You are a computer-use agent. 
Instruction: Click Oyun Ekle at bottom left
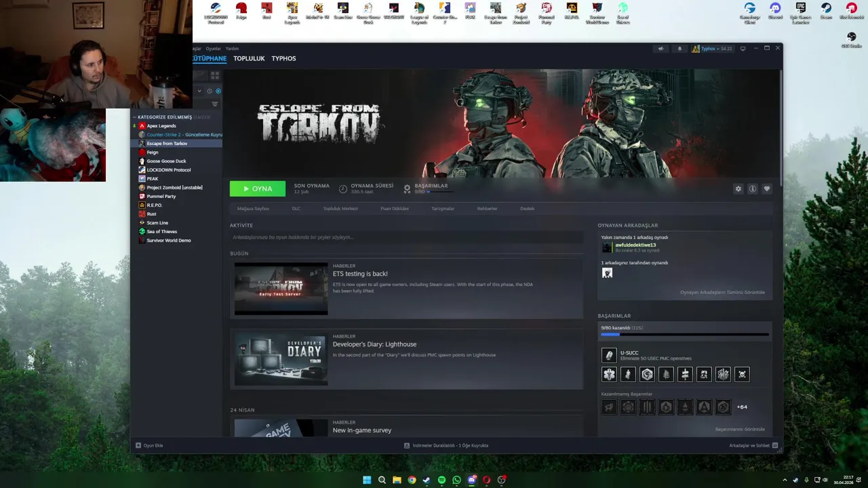click(149, 445)
